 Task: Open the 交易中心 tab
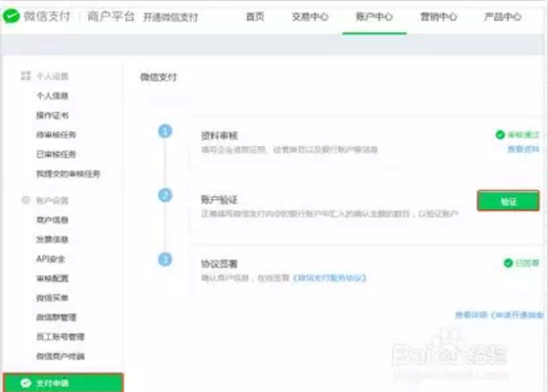pos(310,17)
